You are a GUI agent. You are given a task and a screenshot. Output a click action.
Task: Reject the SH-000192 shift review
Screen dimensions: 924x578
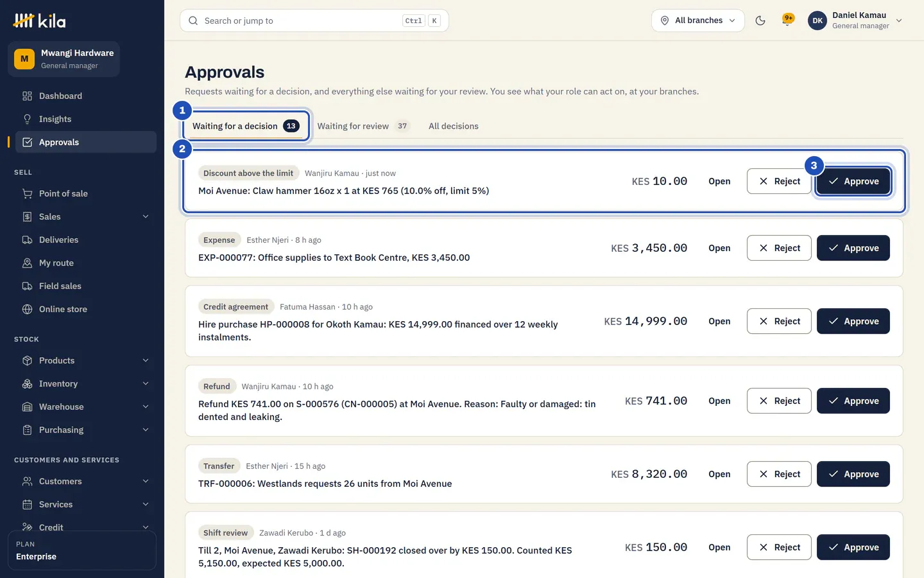779,547
